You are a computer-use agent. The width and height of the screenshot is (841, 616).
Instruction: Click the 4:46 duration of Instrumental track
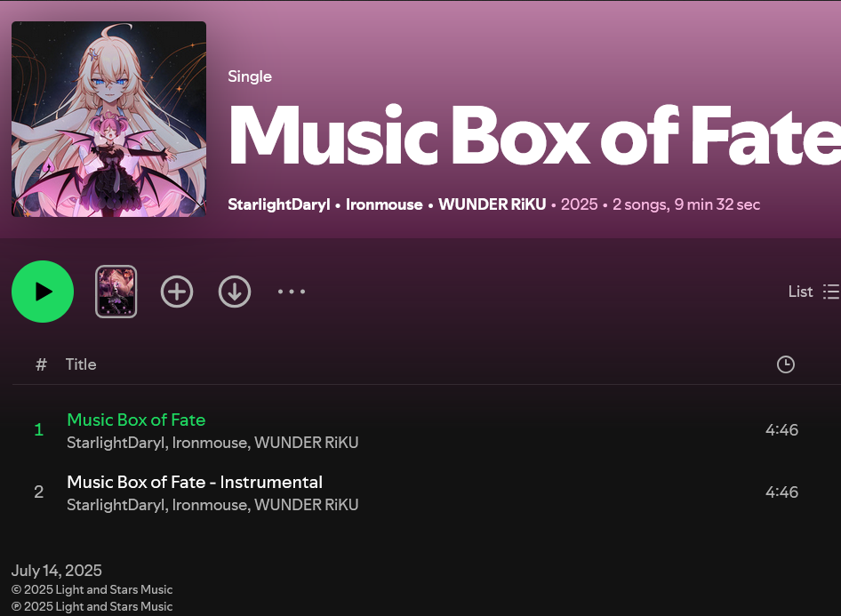click(x=781, y=492)
